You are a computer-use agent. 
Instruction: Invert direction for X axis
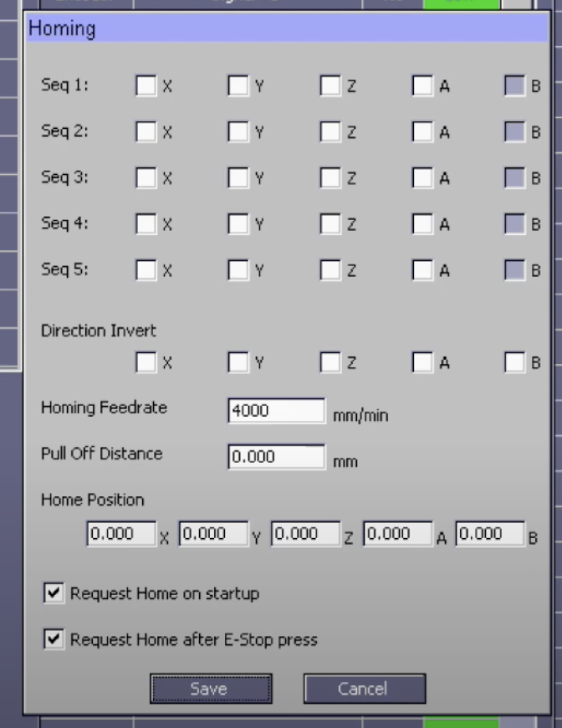tap(146, 362)
